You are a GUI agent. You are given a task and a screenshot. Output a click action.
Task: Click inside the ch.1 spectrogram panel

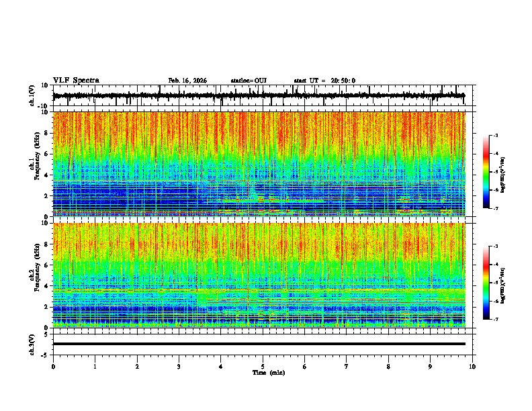(259, 164)
